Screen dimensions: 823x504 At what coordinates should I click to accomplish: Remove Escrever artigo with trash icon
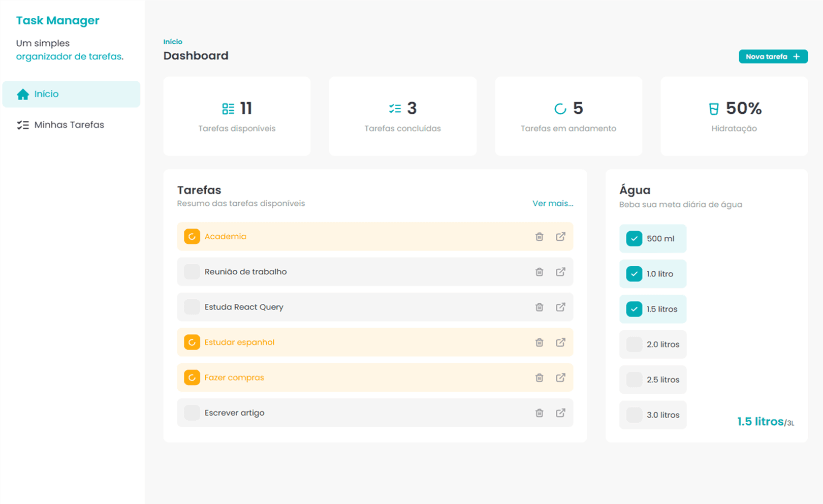coord(539,413)
